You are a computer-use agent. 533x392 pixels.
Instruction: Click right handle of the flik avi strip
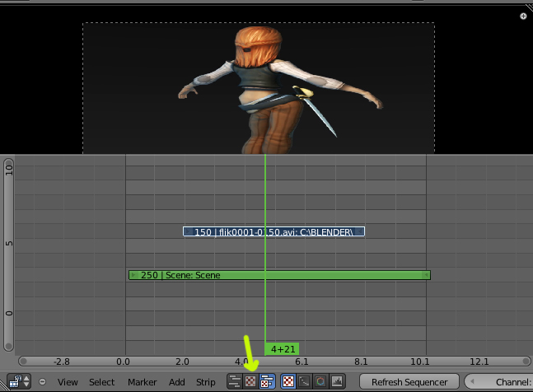tap(360, 231)
